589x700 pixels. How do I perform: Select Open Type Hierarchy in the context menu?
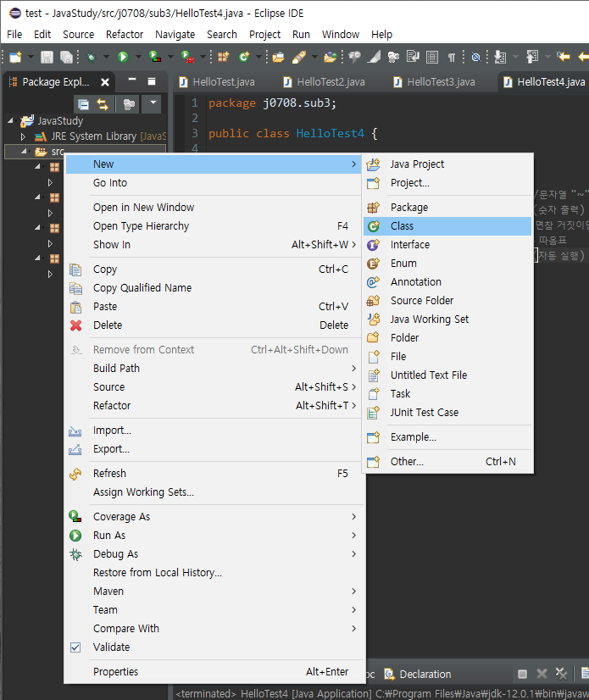click(214, 226)
